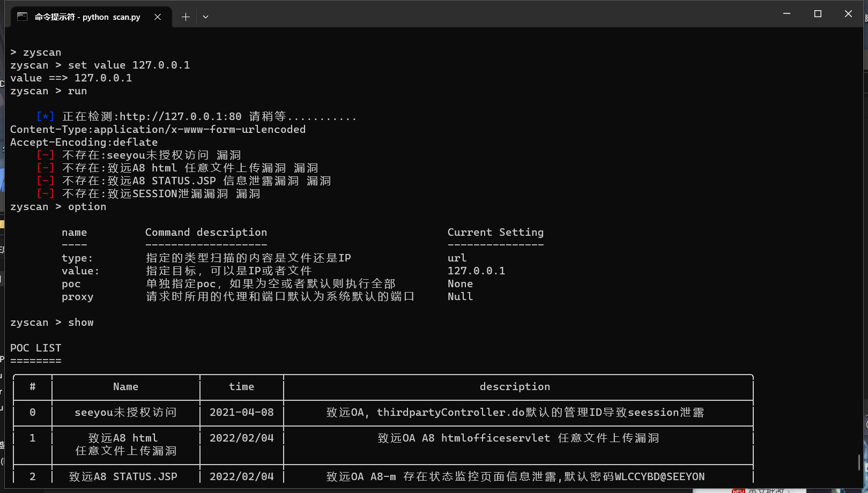The width and height of the screenshot is (868, 493).
Task: Click the 不存在:致远SESSION泄漏漏洞 result line
Action: (148, 194)
